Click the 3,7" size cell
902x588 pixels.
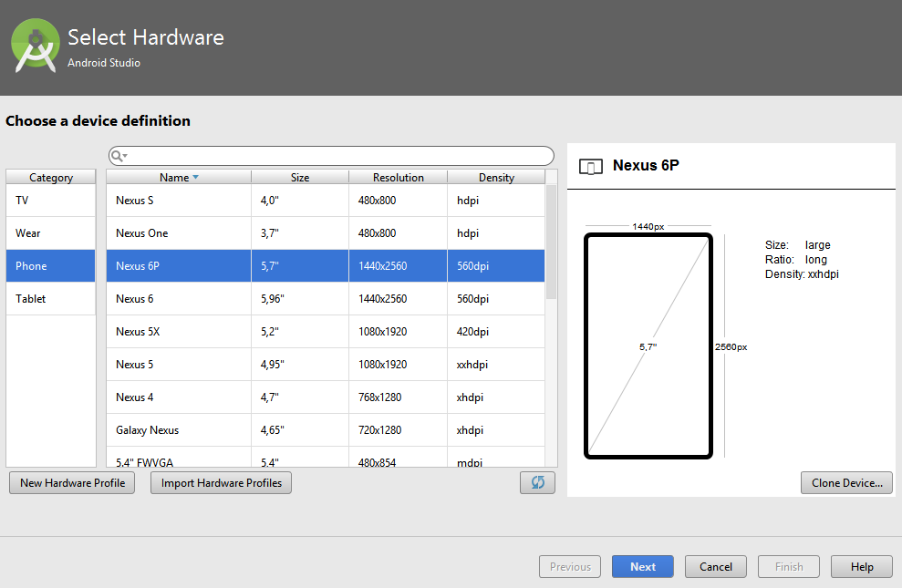pyautogui.click(x=300, y=232)
